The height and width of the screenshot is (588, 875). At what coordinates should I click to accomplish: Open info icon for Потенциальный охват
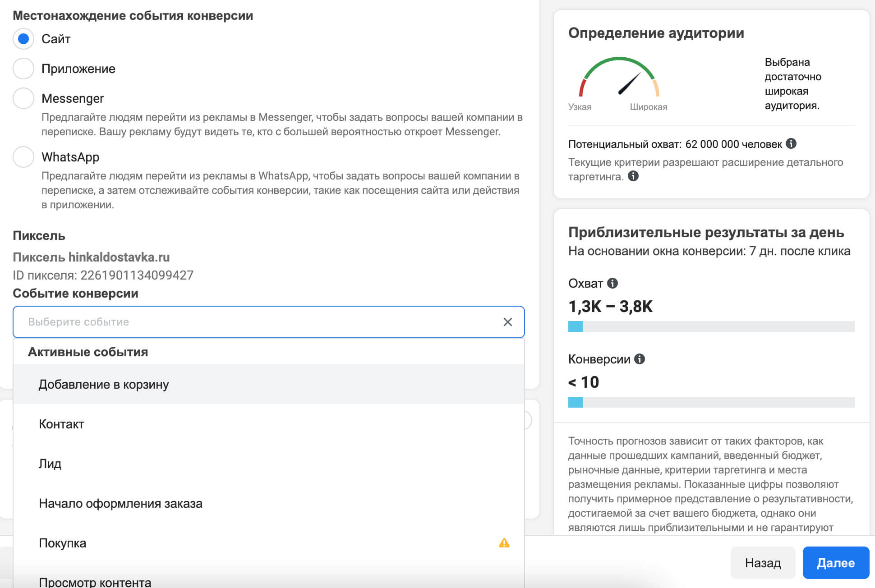point(791,143)
